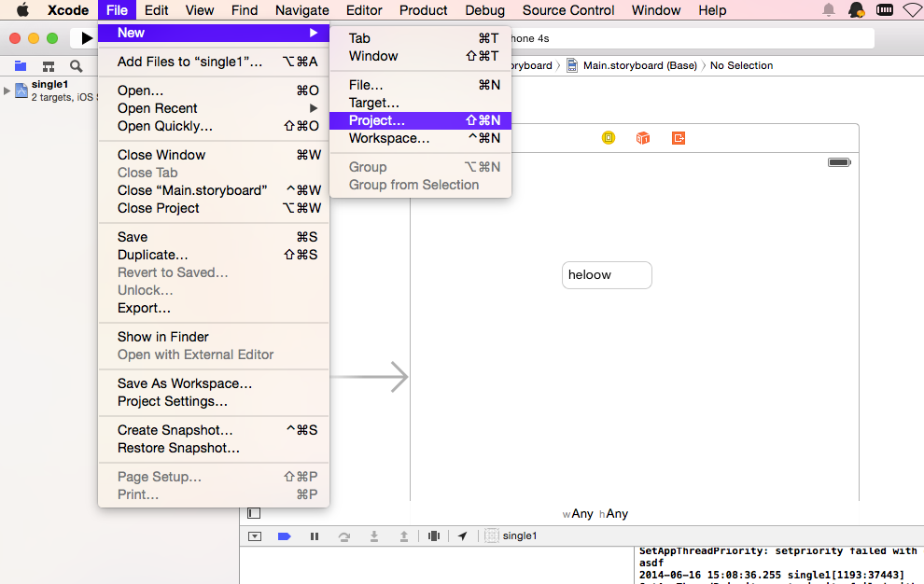This screenshot has height=584, width=924.
Task: Select Project… in the New submenu
Action: [420, 120]
